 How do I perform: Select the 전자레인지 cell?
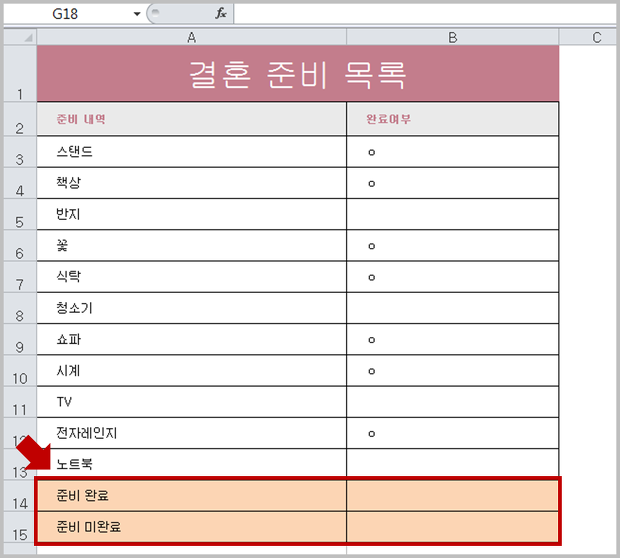[191, 433]
